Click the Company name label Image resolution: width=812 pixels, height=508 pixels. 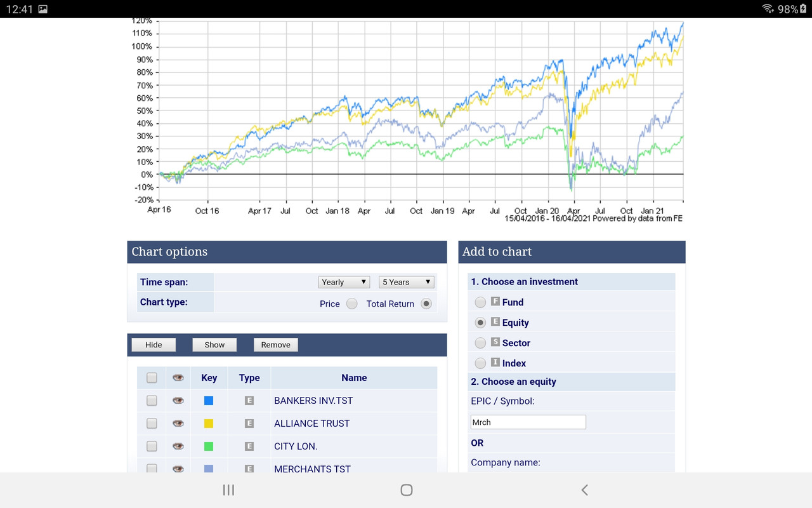[506, 462]
